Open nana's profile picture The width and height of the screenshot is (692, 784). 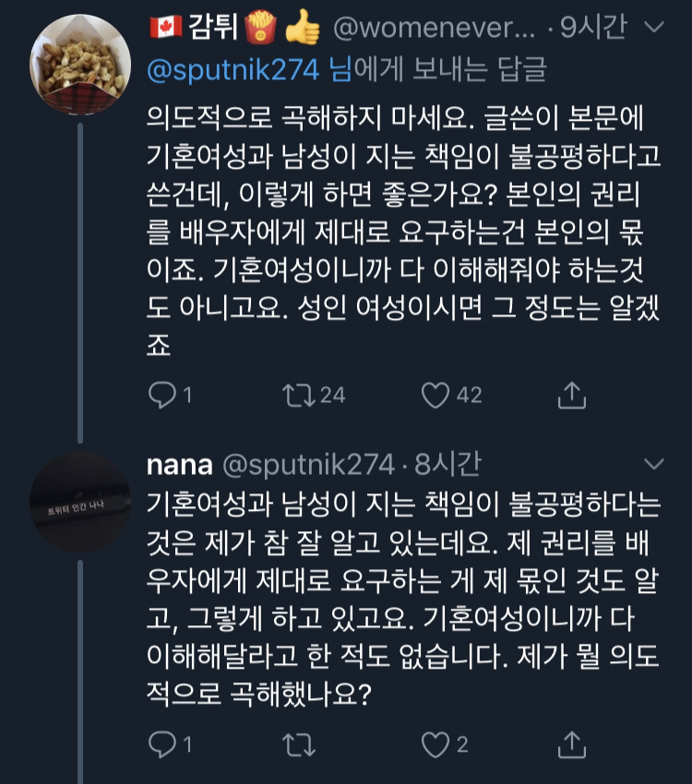79,502
